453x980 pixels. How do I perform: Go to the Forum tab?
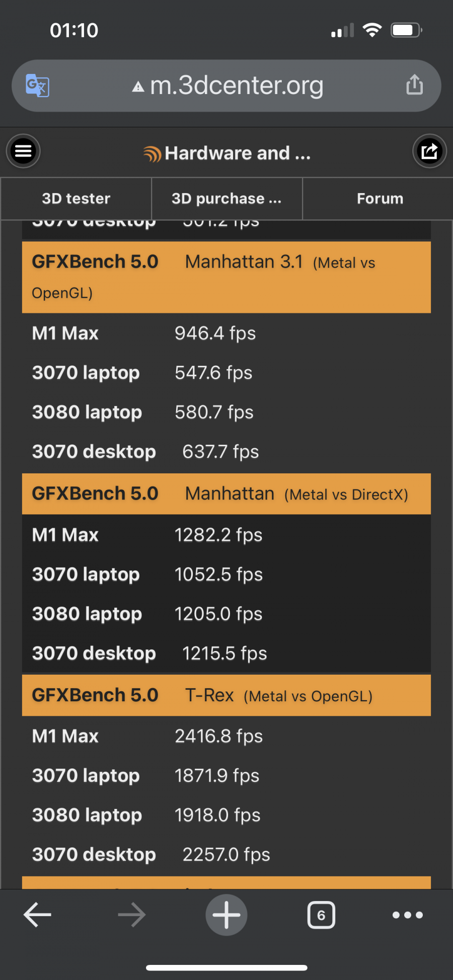pos(380,199)
